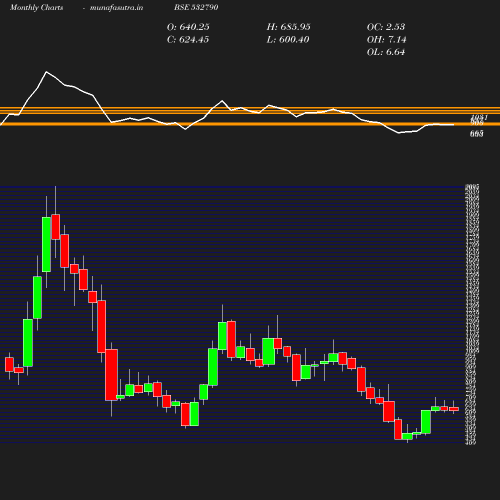500x500 pixels.
Task: Open the munafasutra.in site label
Action: [x=116, y=7]
